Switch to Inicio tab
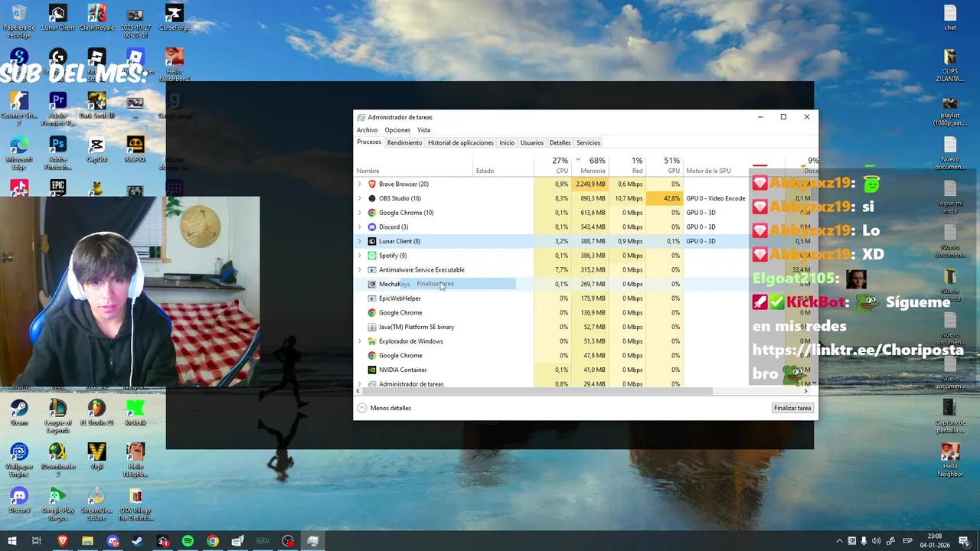The width and height of the screenshot is (980, 551). pyautogui.click(x=507, y=143)
